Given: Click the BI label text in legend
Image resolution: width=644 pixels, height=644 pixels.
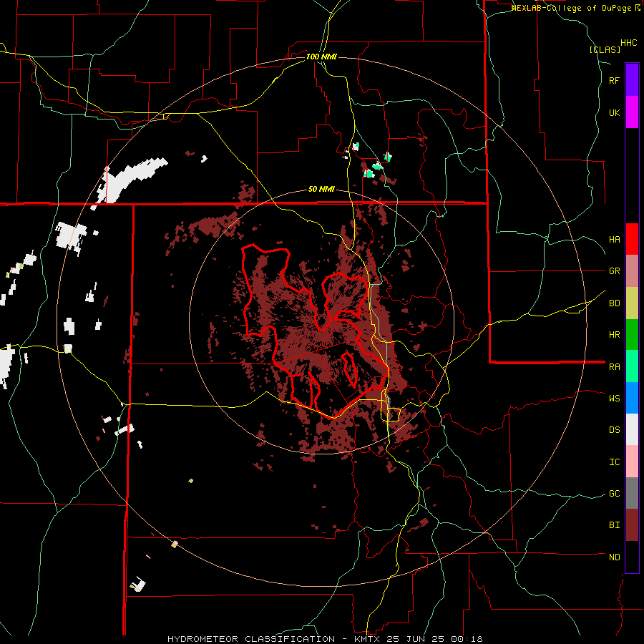Looking at the screenshot, I should pos(615,525).
